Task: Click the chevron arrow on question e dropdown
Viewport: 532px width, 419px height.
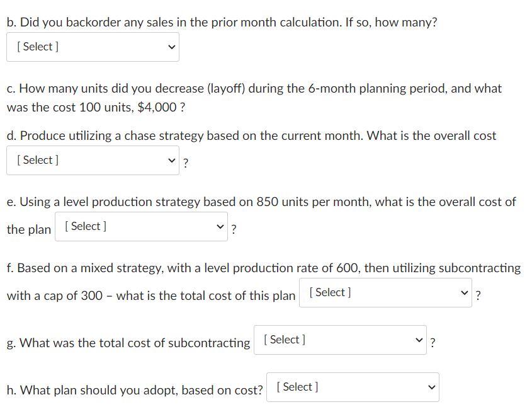Action: point(220,226)
